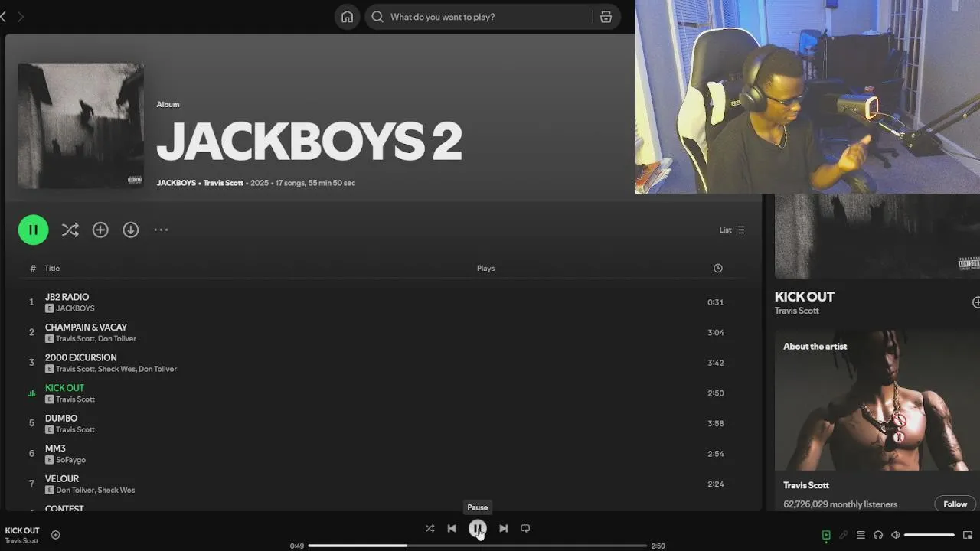Add KICK OUT from Now Playing panel
Viewport: 980px width, 551px height.
[x=976, y=302]
